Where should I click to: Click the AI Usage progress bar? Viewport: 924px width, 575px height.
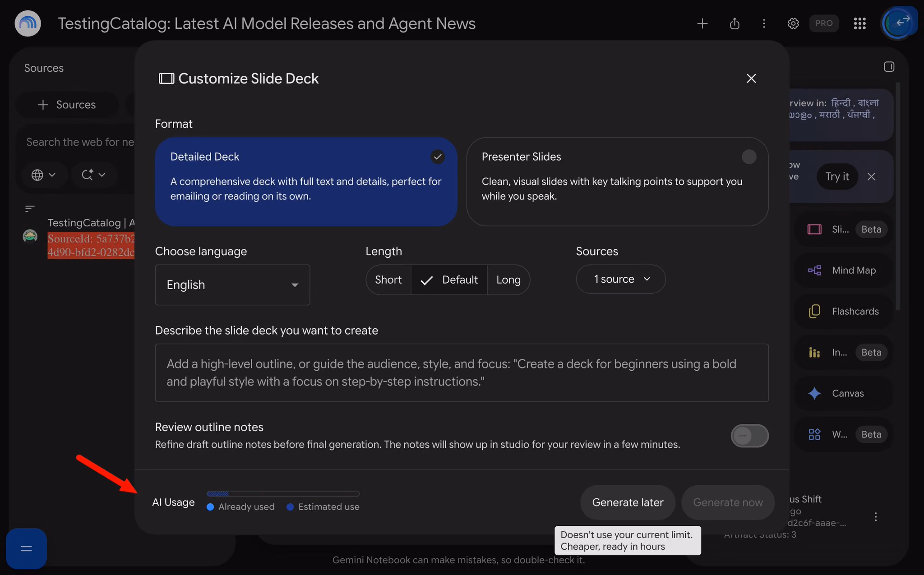tap(283, 494)
